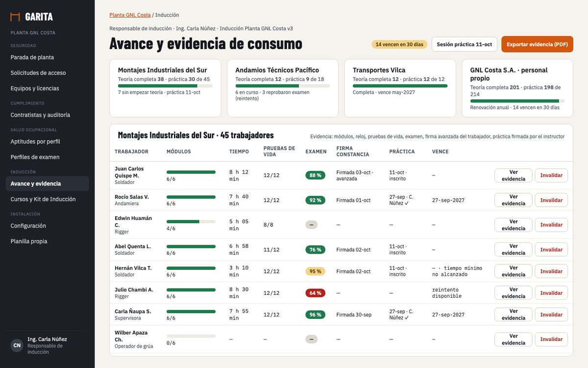View evidence for Edwin Huamán C.
Image resolution: width=588 pixels, height=368 pixels.
click(513, 225)
